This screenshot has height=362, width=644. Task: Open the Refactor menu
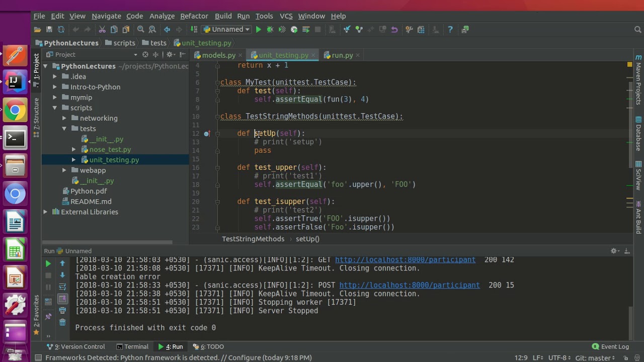[x=194, y=16]
